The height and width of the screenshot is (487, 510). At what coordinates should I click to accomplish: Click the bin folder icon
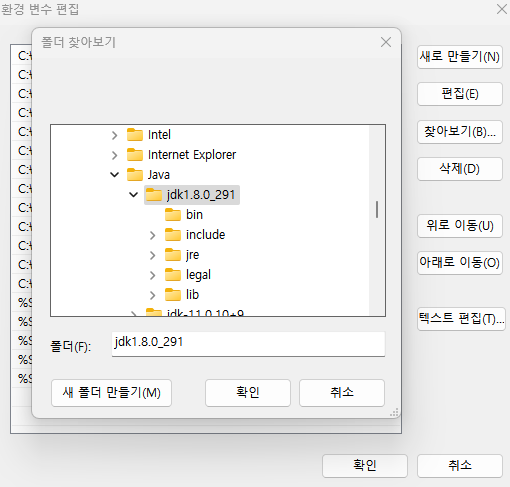click(173, 215)
